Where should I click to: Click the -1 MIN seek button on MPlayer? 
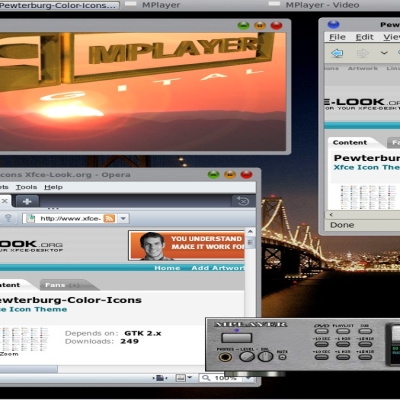343,344
